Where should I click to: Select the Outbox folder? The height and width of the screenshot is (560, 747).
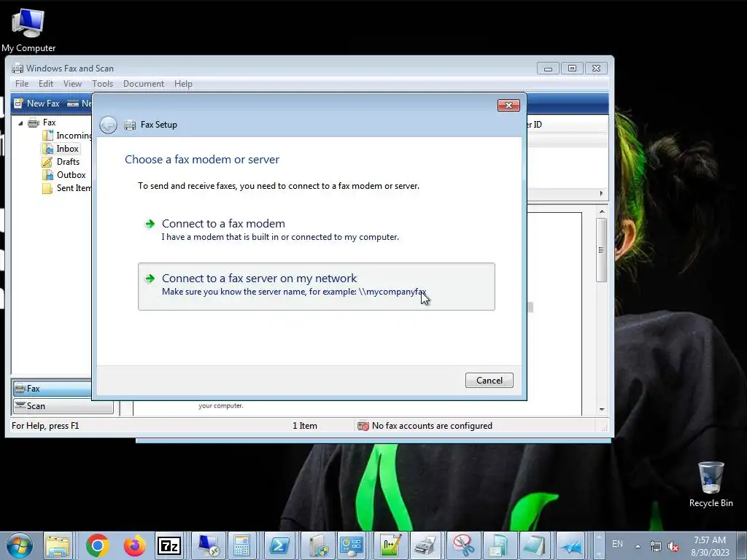(64, 175)
